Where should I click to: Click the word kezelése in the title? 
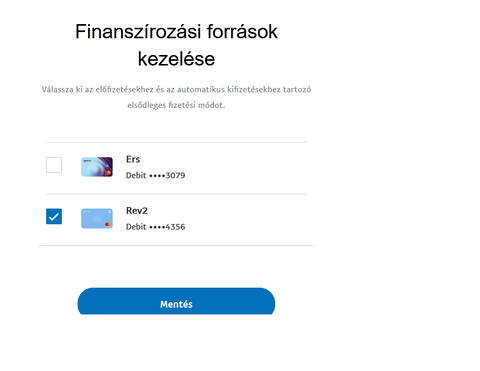pos(176,59)
